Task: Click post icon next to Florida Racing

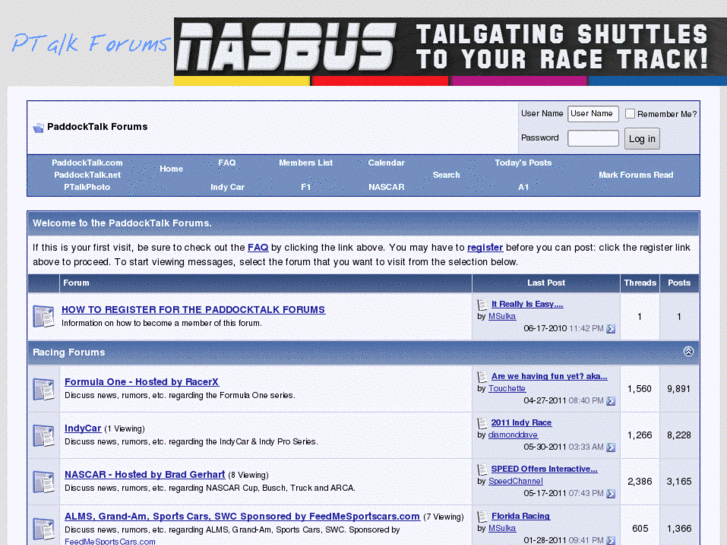Action: (482, 516)
